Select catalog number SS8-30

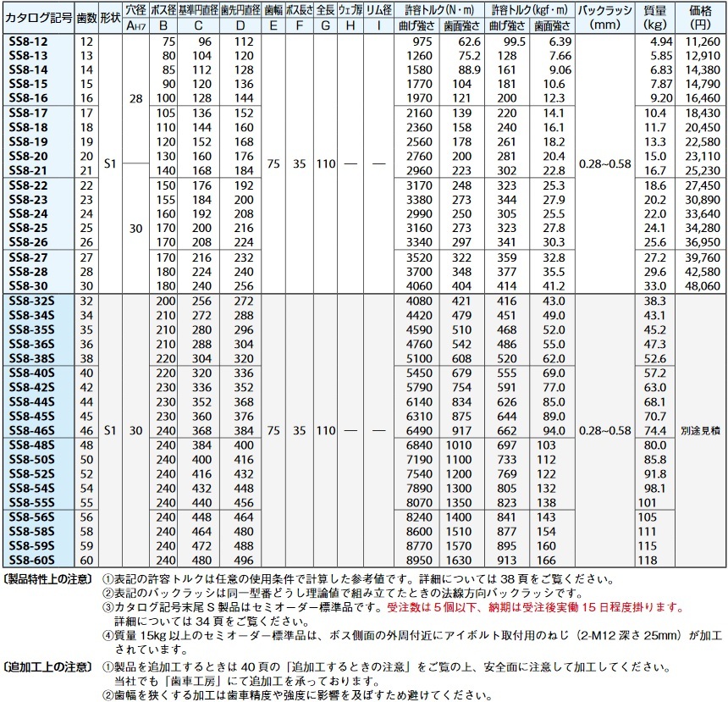coord(28,286)
